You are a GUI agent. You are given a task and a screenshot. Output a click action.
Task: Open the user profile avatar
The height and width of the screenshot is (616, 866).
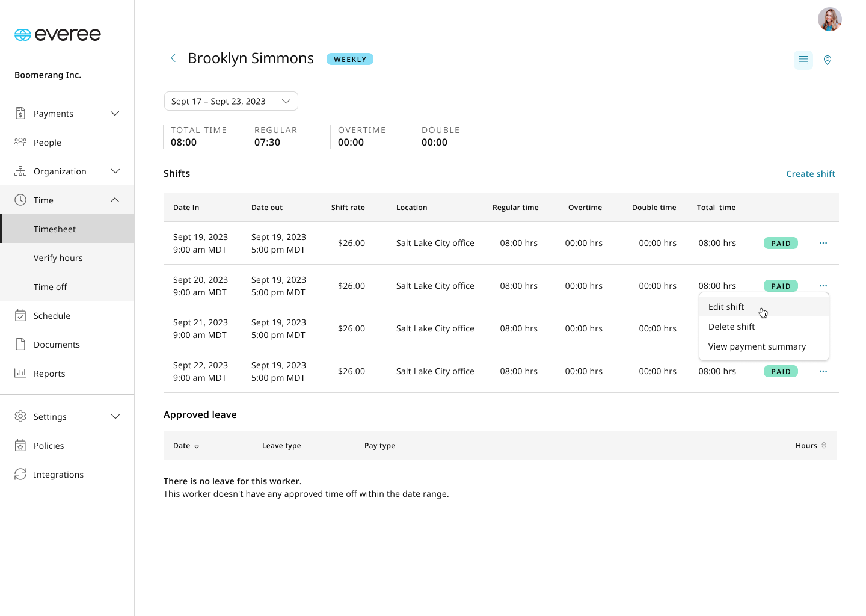pyautogui.click(x=829, y=19)
